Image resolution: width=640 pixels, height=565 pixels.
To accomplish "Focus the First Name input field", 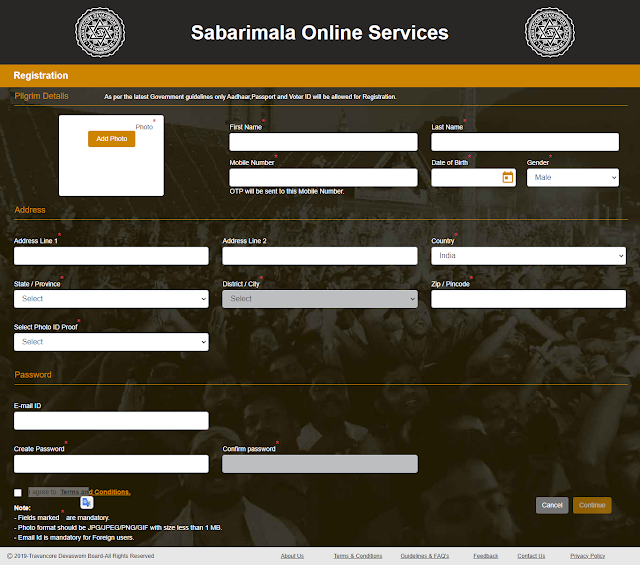I will point(323,142).
